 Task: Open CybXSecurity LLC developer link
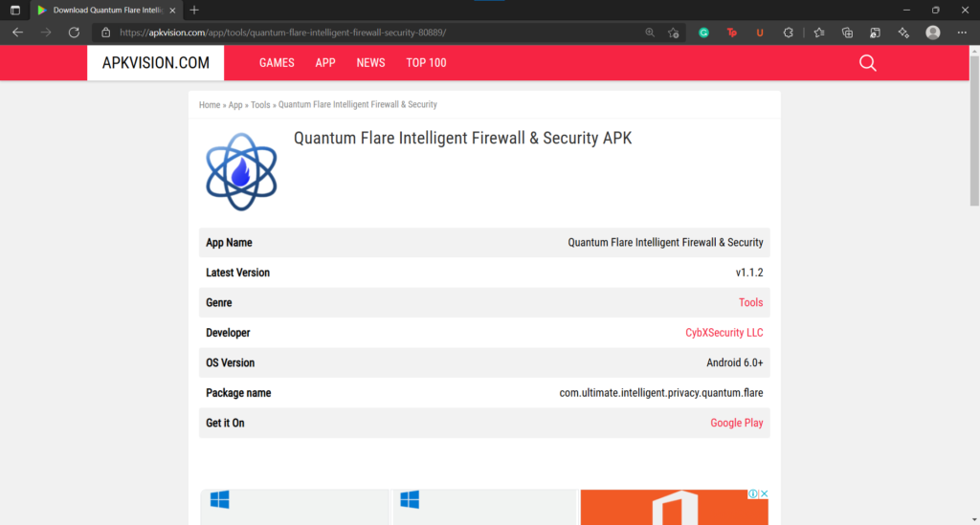point(724,333)
